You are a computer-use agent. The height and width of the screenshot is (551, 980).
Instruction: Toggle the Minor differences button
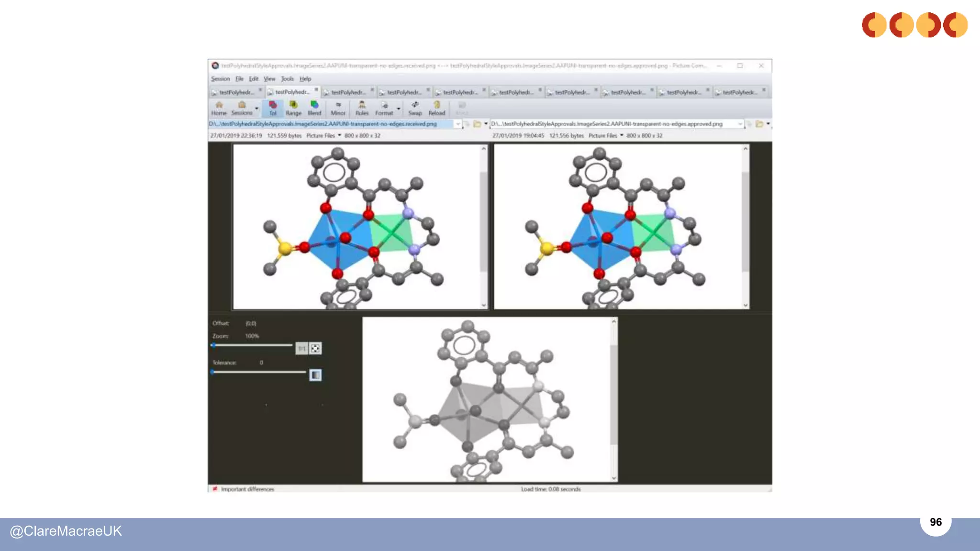(x=338, y=108)
